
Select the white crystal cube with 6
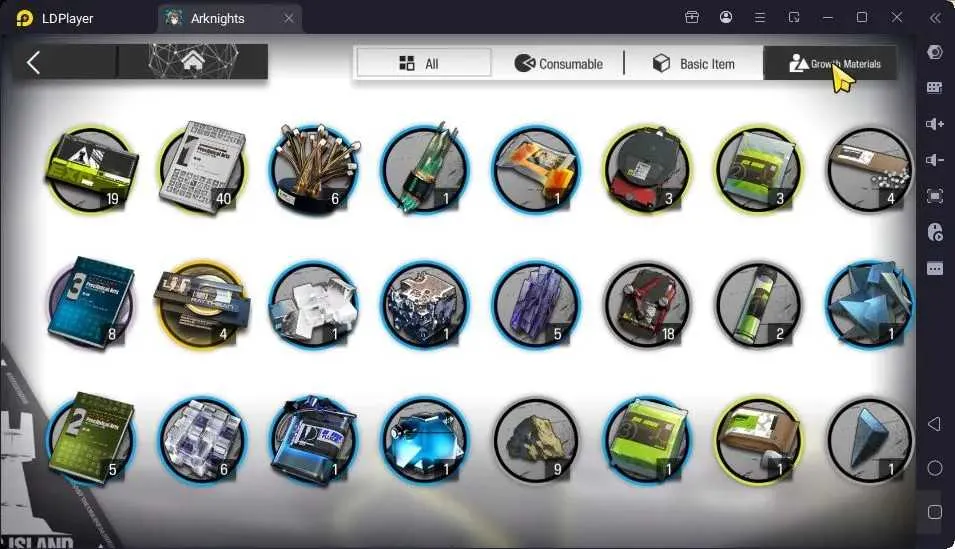pyautogui.click(x=202, y=439)
